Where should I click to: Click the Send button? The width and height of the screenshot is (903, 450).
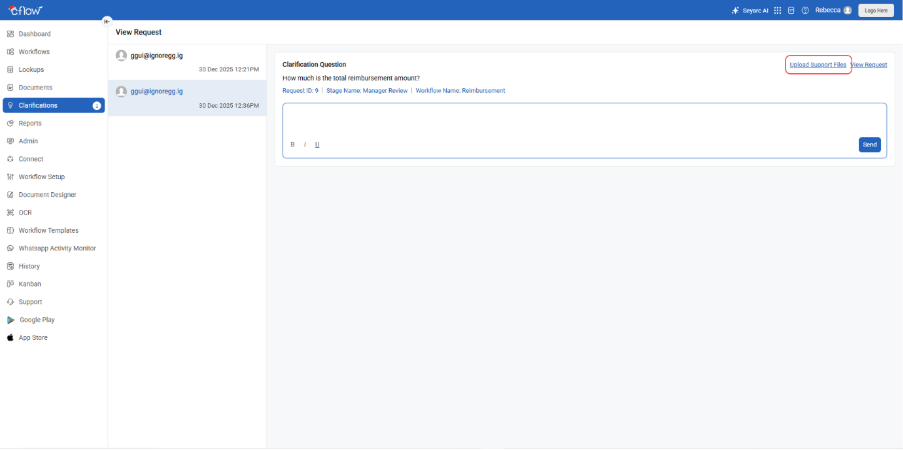coord(869,144)
